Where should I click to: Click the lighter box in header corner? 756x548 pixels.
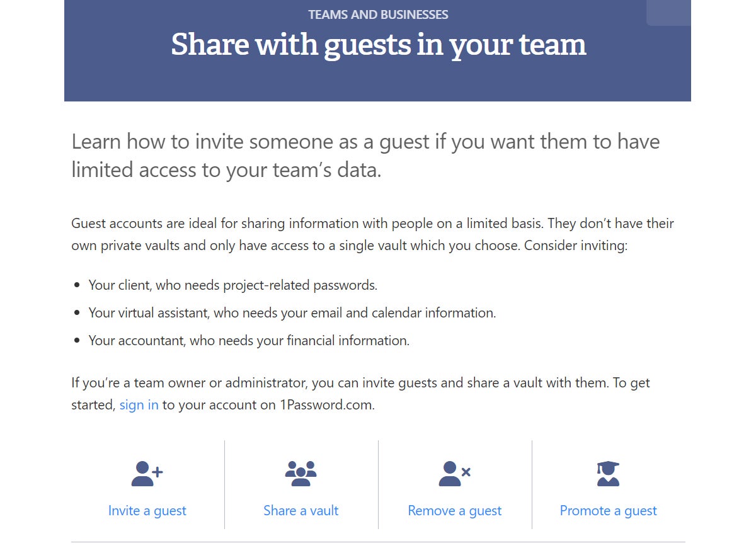[x=668, y=13]
